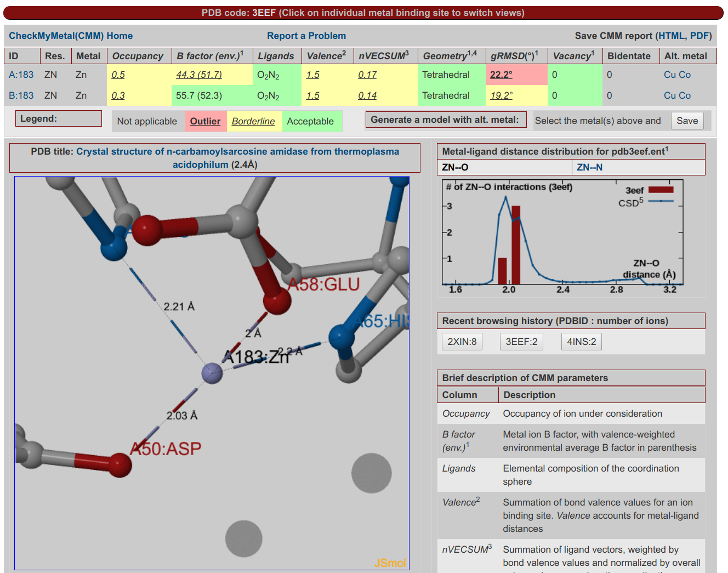Choose Co as alternative metal for B:183
Image resolution: width=728 pixels, height=573 pixels.
(x=685, y=95)
